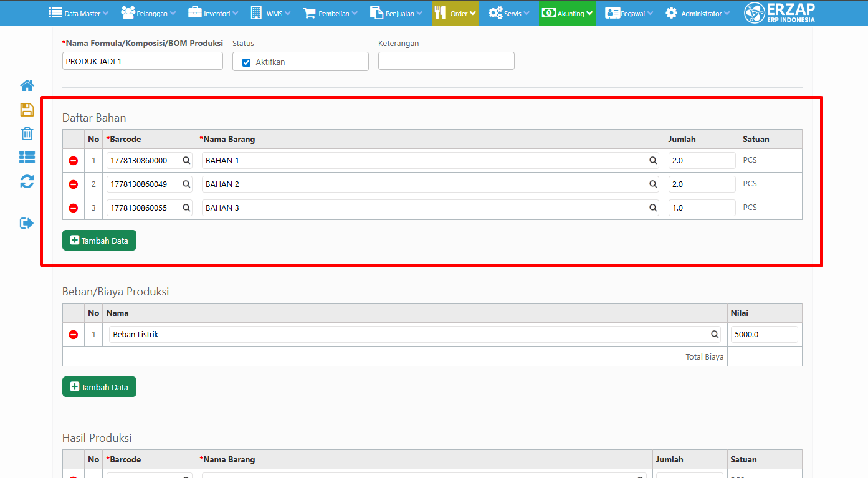Viewport: 868px width, 478px height.
Task: Click the Daftar Bahan section heading
Action: click(94, 118)
